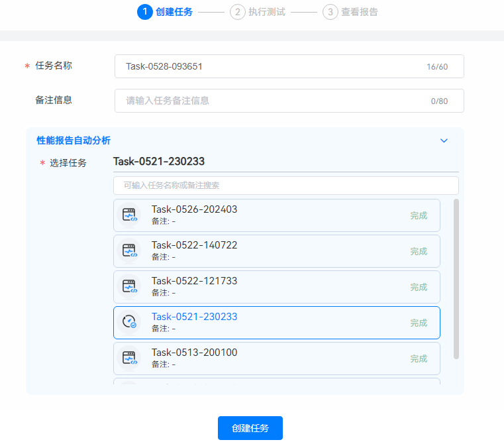Click the Task-0522-140722 row icon
Image resolution: width=504 pixels, height=444 pixels.
[x=129, y=251]
